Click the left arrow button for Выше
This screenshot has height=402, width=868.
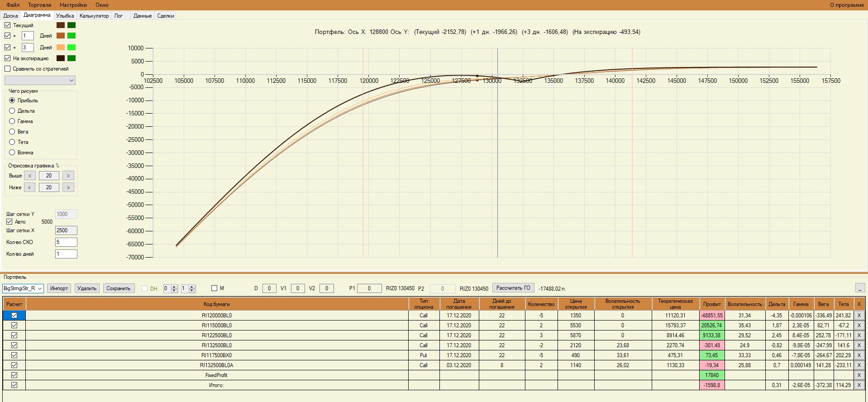pos(30,176)
